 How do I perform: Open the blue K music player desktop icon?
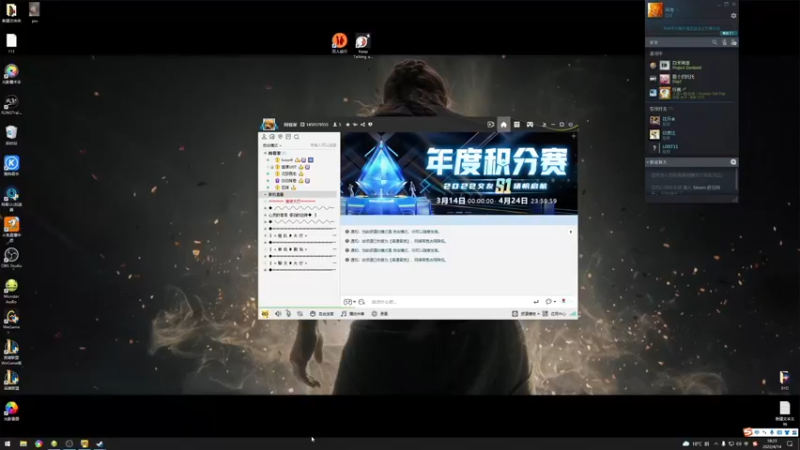tap(11, 165)
